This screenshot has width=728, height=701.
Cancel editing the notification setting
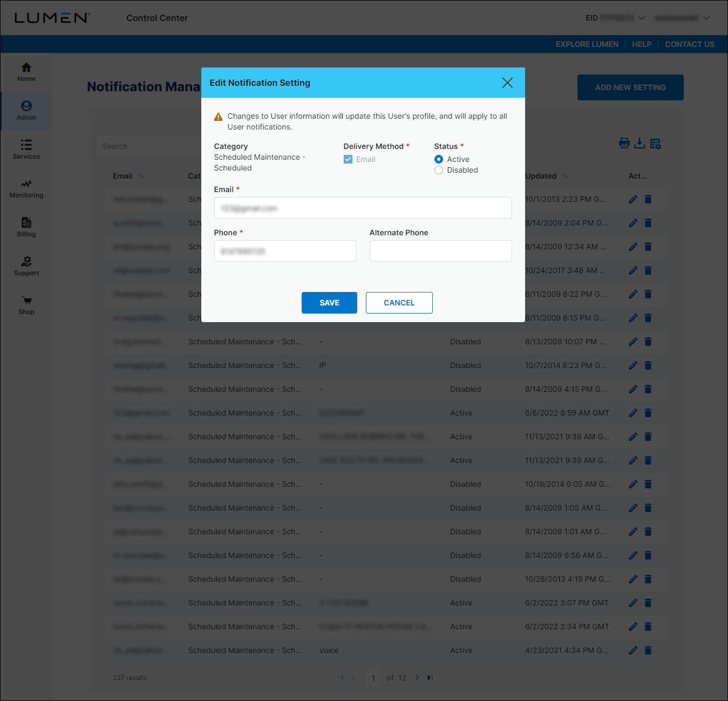pyautogui.click(x=399, y=303)
